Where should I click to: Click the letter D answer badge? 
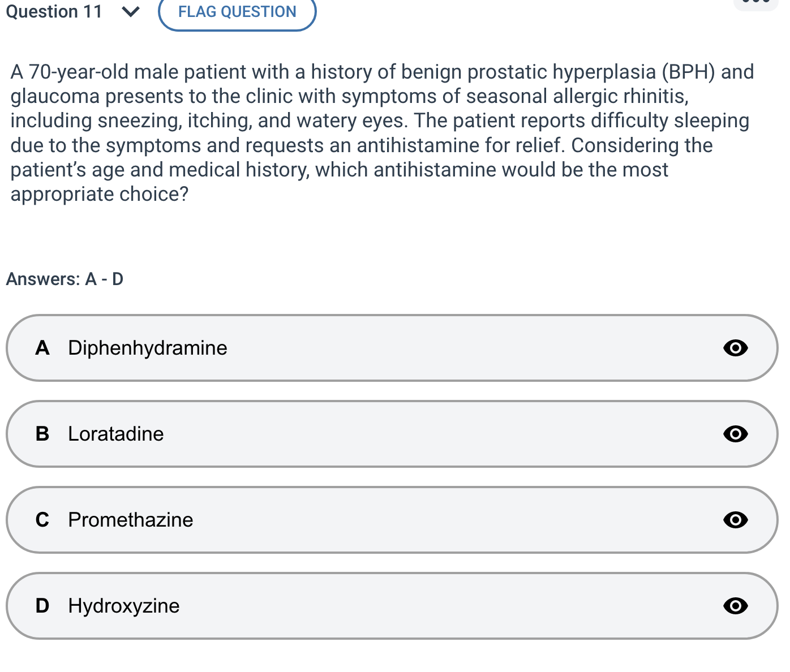42,606
